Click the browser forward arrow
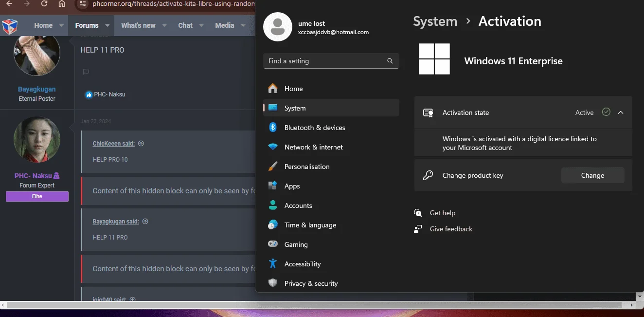This screenshot has height=317, width=644. click(x=27, y=3)
